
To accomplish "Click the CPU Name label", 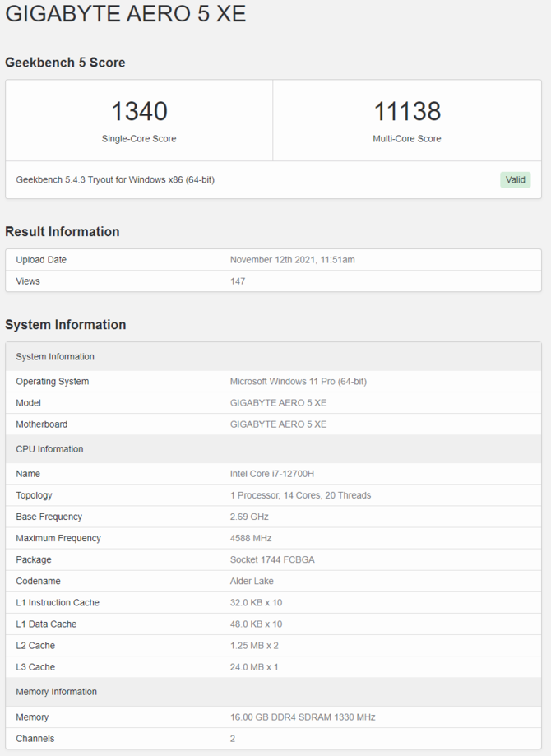I will point(28,474).
